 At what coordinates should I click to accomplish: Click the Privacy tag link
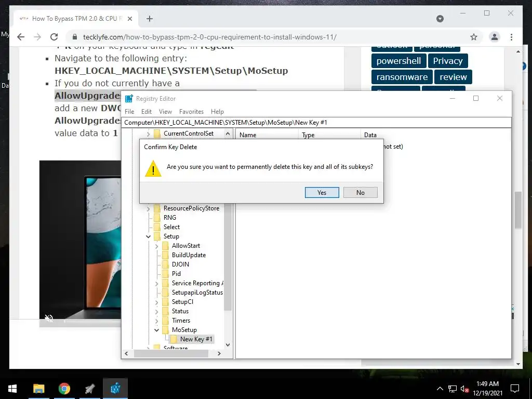(x=448, y=61)
